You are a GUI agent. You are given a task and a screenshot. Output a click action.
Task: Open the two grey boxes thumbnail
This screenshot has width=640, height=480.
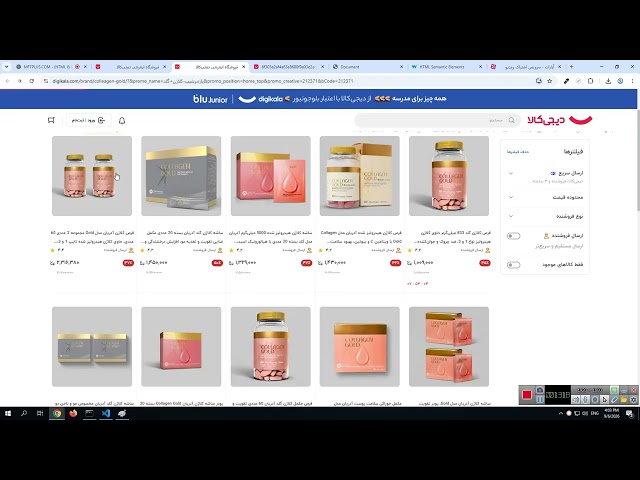tap(92, 347)
